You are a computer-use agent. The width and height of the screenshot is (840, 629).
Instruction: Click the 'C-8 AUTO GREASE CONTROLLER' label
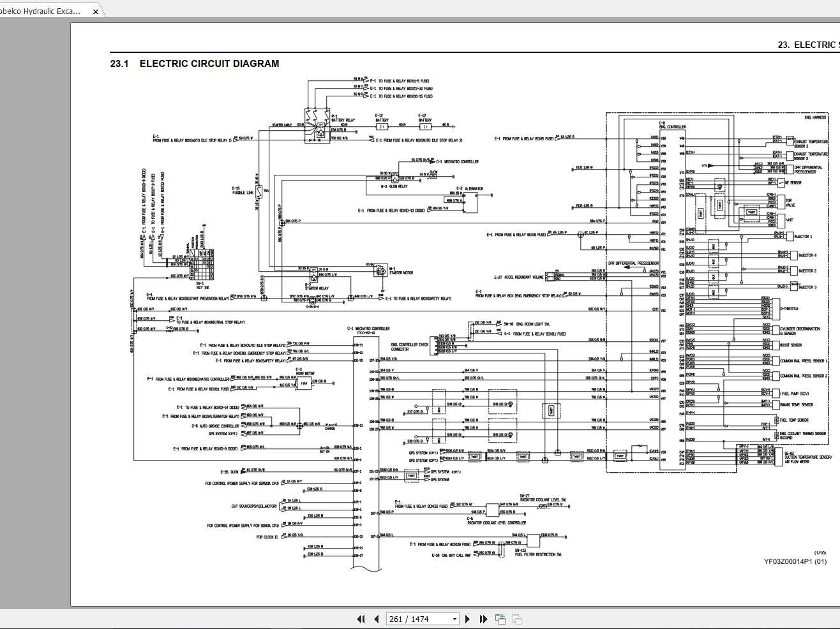(215, 426)
